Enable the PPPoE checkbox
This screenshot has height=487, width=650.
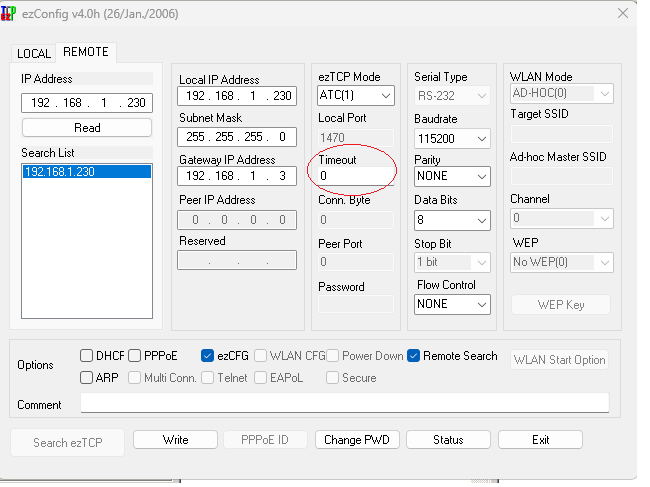[x=134, y=356]
